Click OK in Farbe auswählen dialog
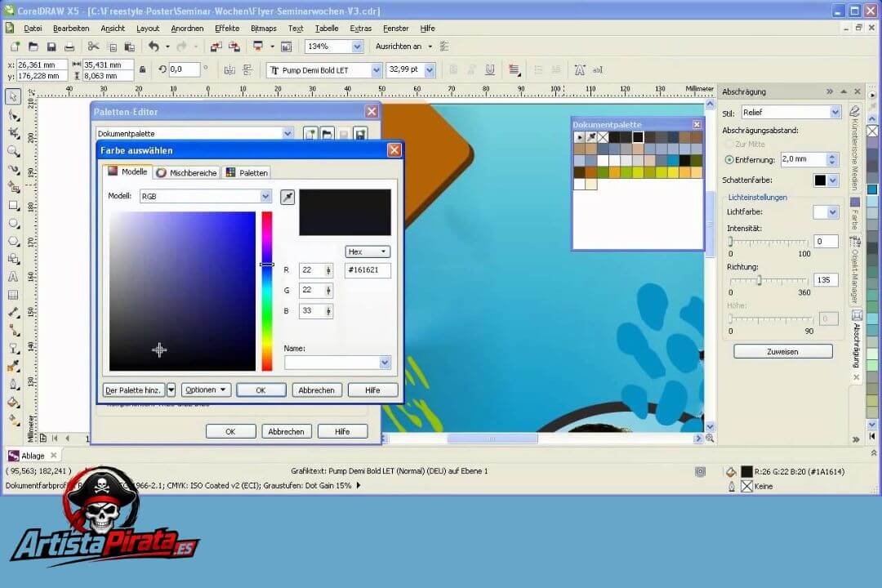 pos(261,390)
